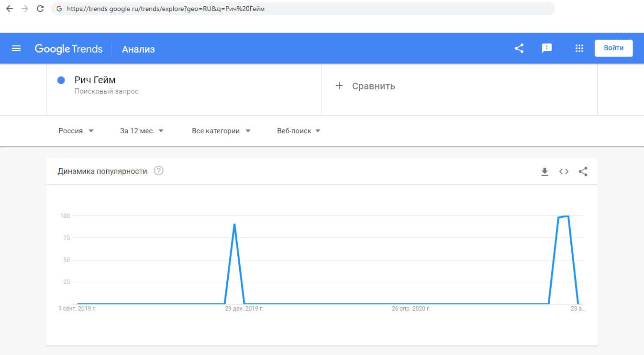
Task: Click the Войти sign-in button
Action: (x=614, y=48)
